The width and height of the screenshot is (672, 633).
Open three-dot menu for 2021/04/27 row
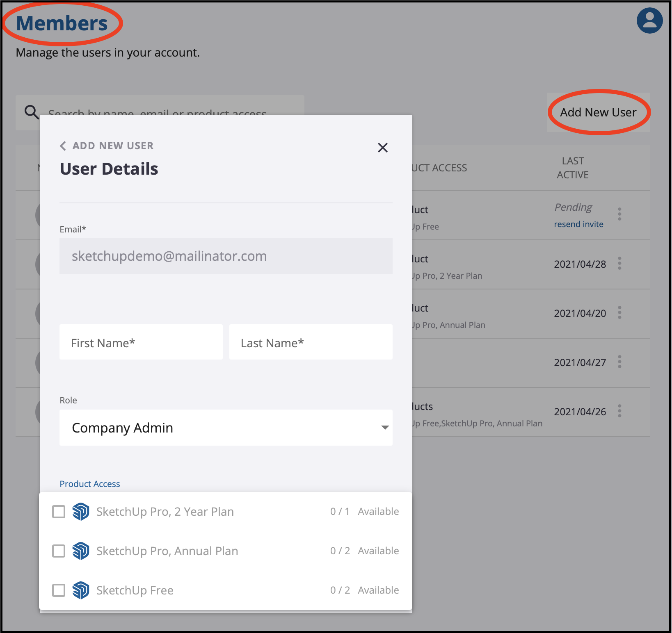619,362
